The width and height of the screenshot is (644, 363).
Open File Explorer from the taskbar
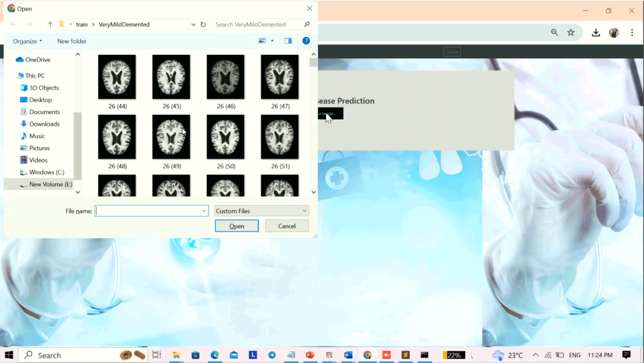pos(176,355)
